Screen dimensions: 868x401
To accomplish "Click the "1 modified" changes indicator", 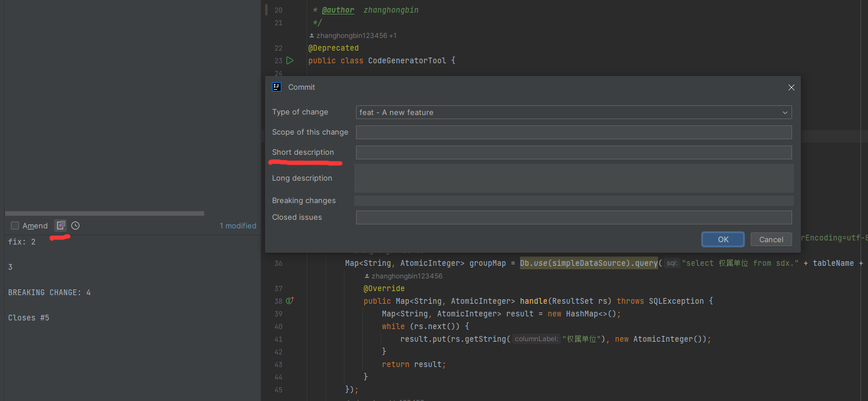I will click(238, 226).
